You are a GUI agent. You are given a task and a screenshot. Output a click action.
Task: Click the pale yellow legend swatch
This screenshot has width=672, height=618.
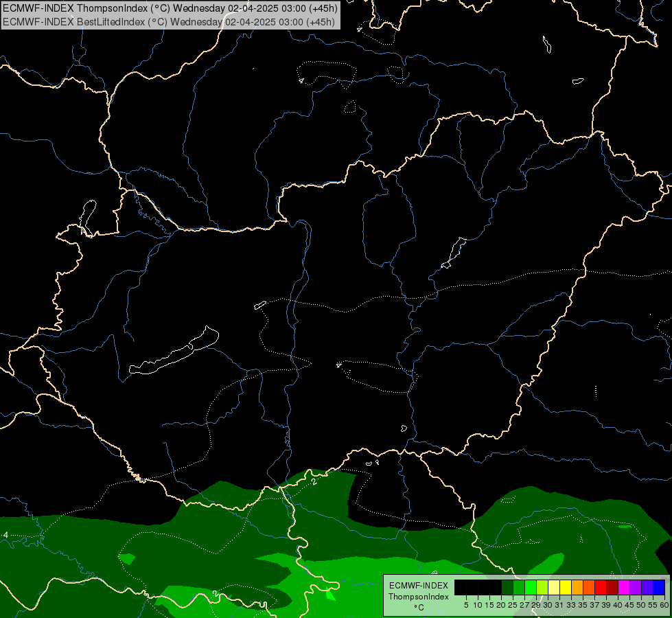click(554, 587)
